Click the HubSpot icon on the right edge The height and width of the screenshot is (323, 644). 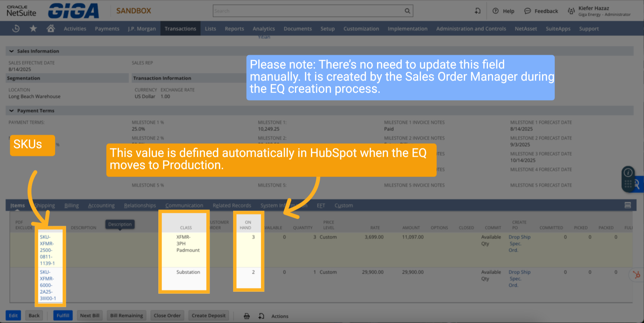pos(637,275)
